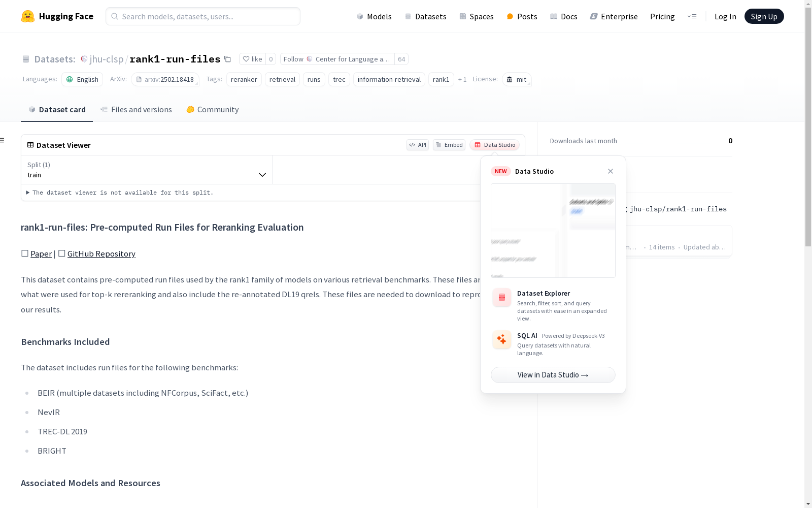Click the scrollbar down arrow

tap(808, 504)
